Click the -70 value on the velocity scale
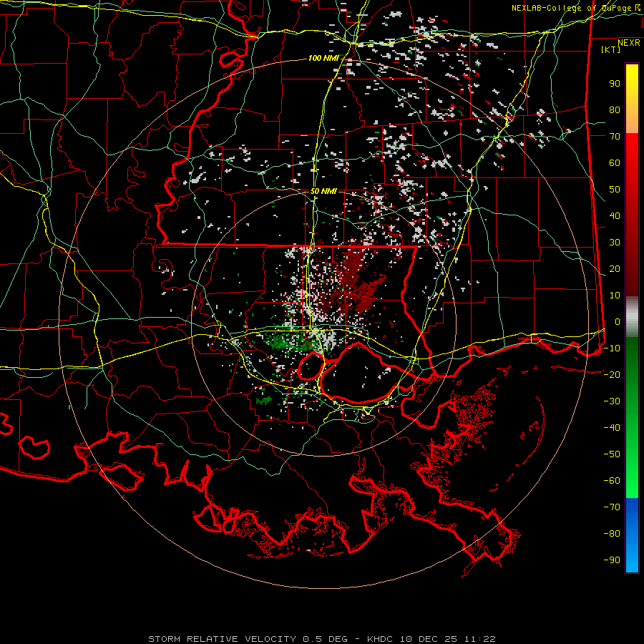The height and width of the screenshot is (644, 644). pos(612,507)
